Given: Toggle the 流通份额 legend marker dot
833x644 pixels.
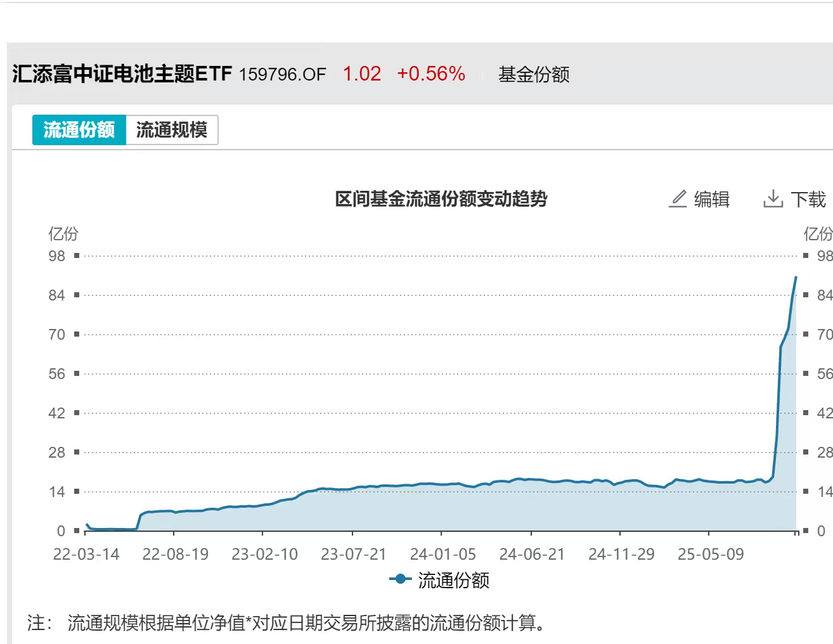Looking at the screenshot, I should 400,579.
